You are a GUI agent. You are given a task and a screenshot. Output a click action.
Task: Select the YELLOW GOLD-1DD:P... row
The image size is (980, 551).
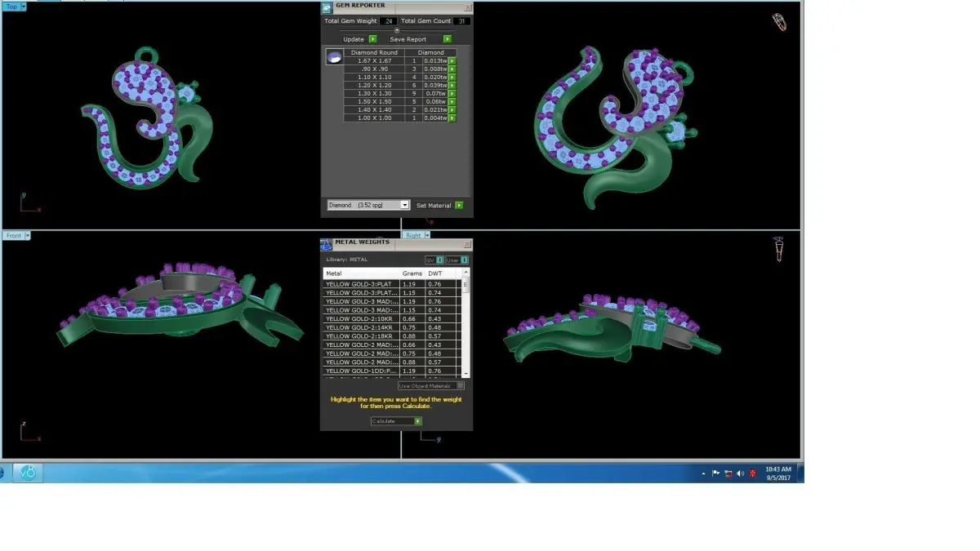pyautogui.click(x=392, y=371)
